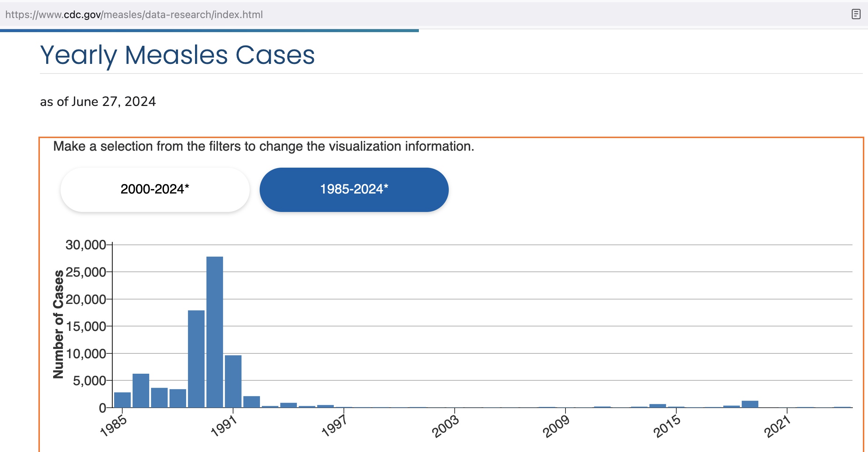Click the 2003 x-axis year label
Screen dimensions: 868x452
point(445,426)
